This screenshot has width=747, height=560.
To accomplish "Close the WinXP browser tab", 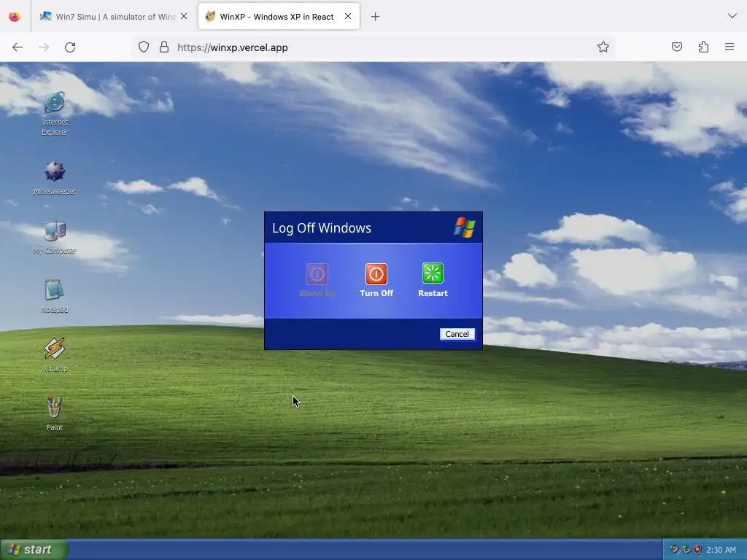I will tap(348, 16).
